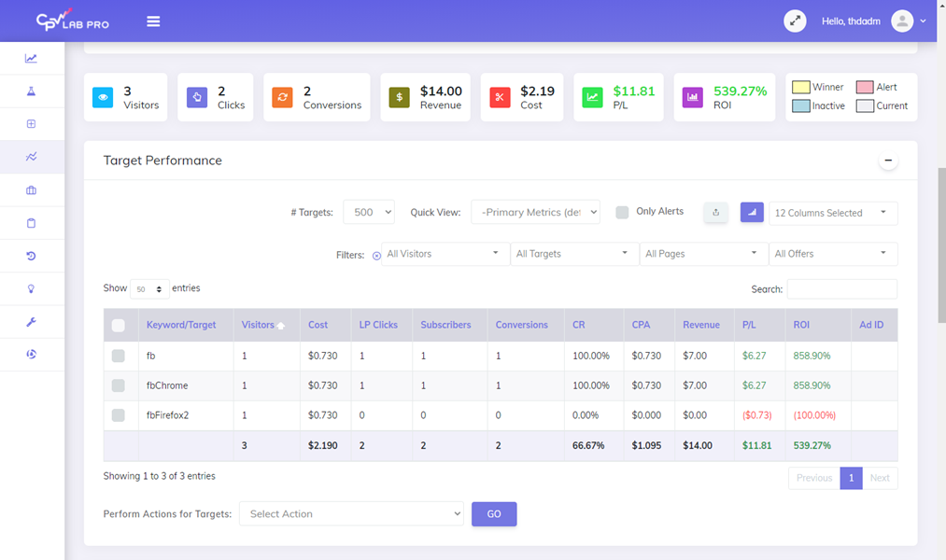Click the export icon above the targets table

point(715,212)
